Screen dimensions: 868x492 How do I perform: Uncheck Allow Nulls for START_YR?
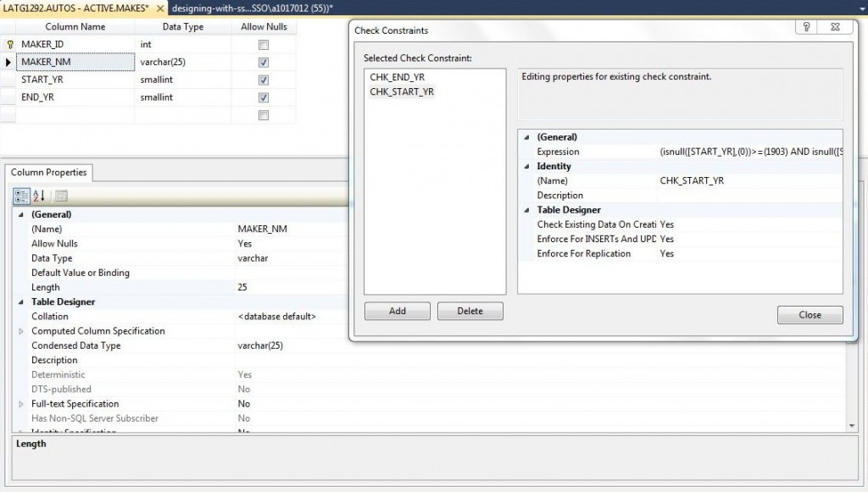pos(264,79)
